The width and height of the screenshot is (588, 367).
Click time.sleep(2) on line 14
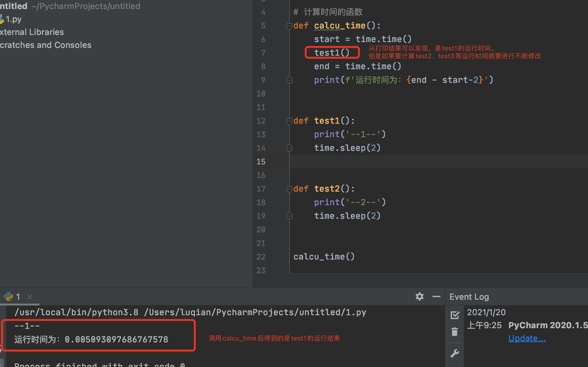pyautogui.click(x=347, y=148)
